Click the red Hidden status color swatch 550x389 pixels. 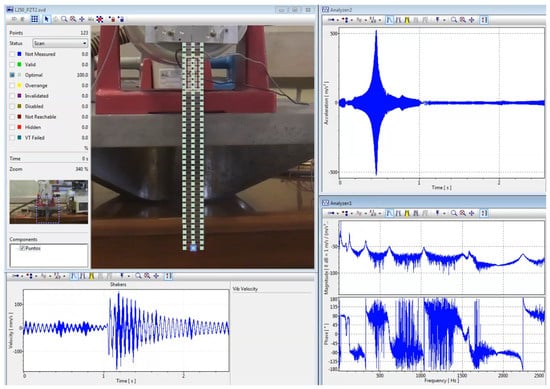20,127
